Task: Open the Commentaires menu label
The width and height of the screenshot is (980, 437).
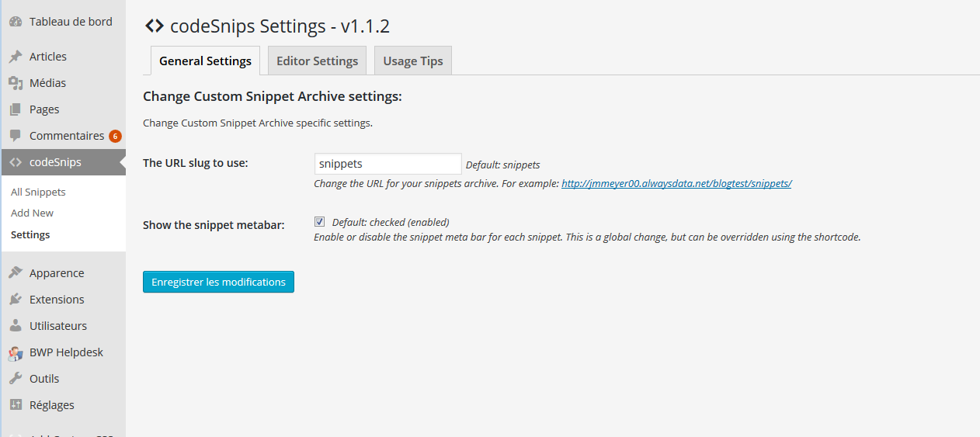Action: point(67,136)
